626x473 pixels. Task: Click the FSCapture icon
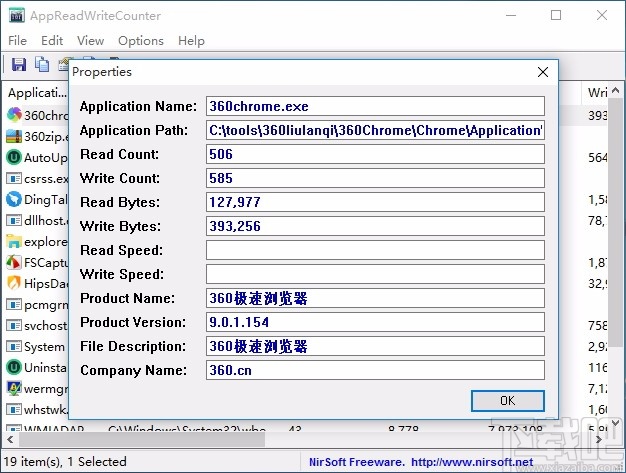pyautogui.click(x=14, y=262)
